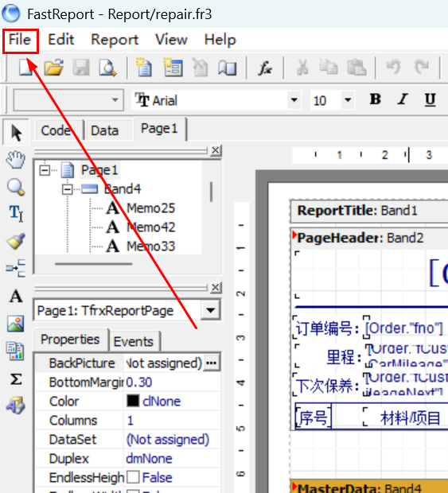This screenshot has width=448, height=493.
Task: Switch to the Events tab
Action: click(134, 341)
